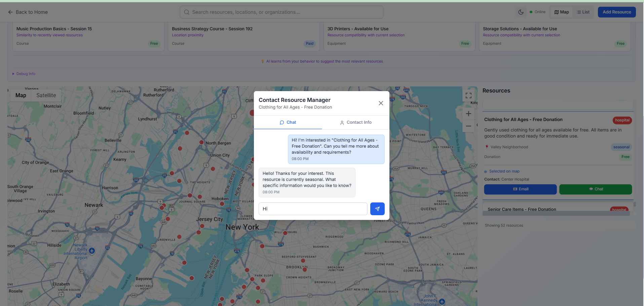This screenshot has width=644, height=306.
Task: Open Business Strategy Course Session 192 card
Action: [x=244, y=37]
